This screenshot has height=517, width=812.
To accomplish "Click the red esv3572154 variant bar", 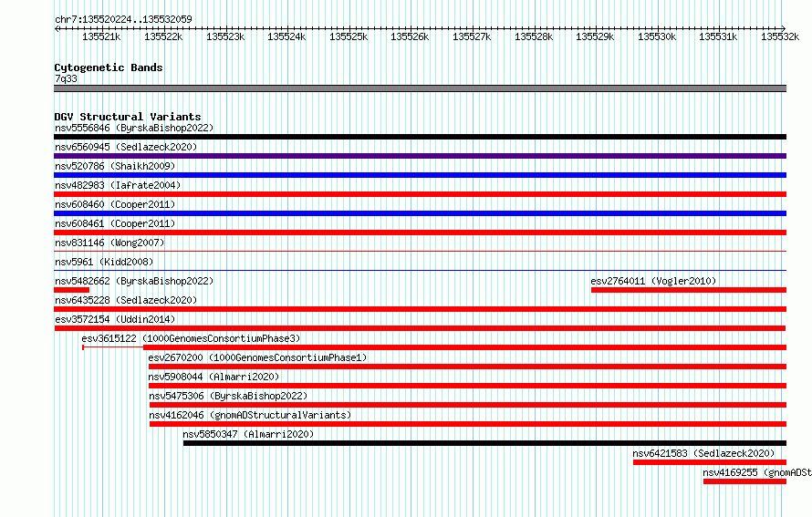I will click(x=420, y=328).
